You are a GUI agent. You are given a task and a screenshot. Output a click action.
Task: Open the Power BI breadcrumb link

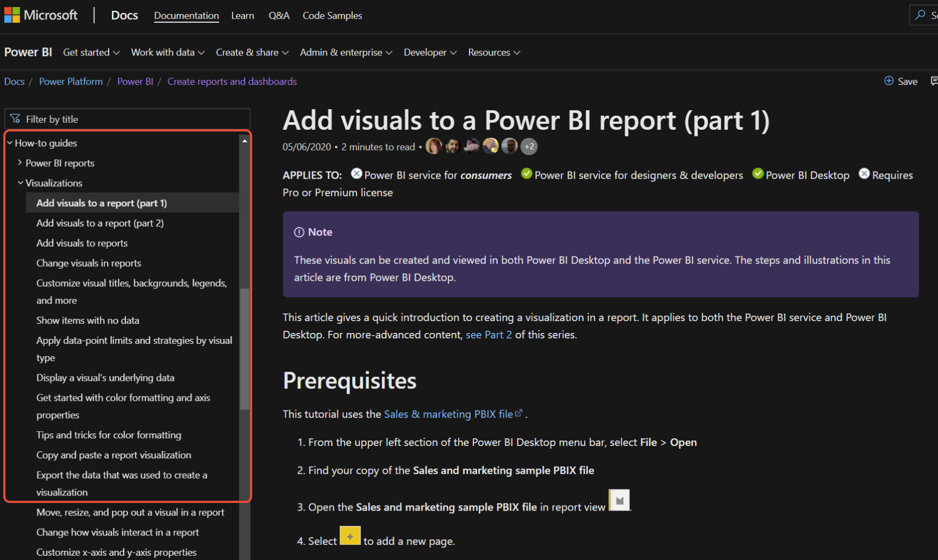coord(135,81)
